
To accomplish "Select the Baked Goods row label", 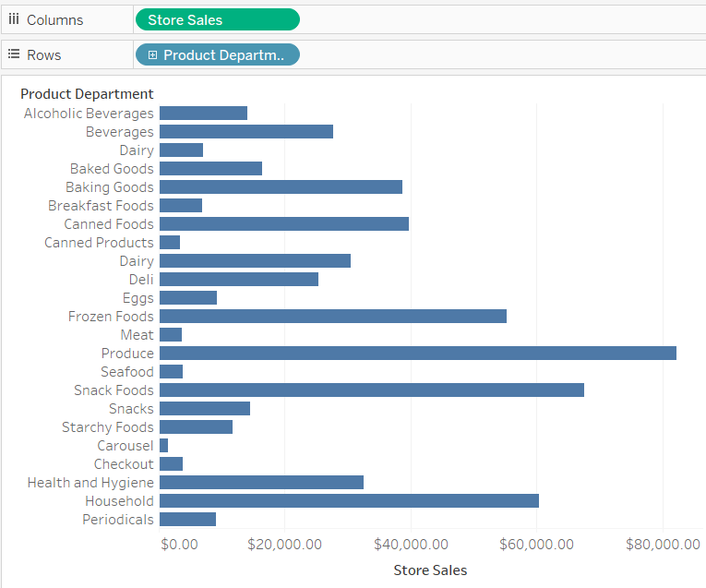I will [112, 169].
